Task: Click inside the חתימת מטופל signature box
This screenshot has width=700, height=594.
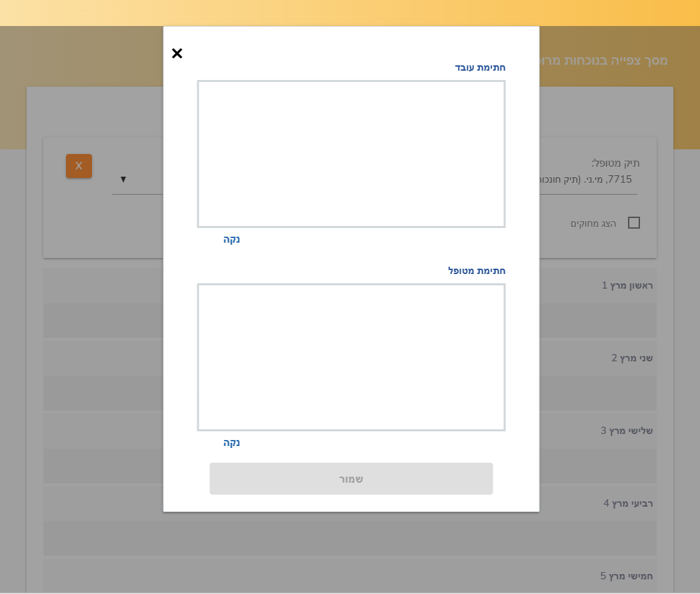Action: [351, 357]
